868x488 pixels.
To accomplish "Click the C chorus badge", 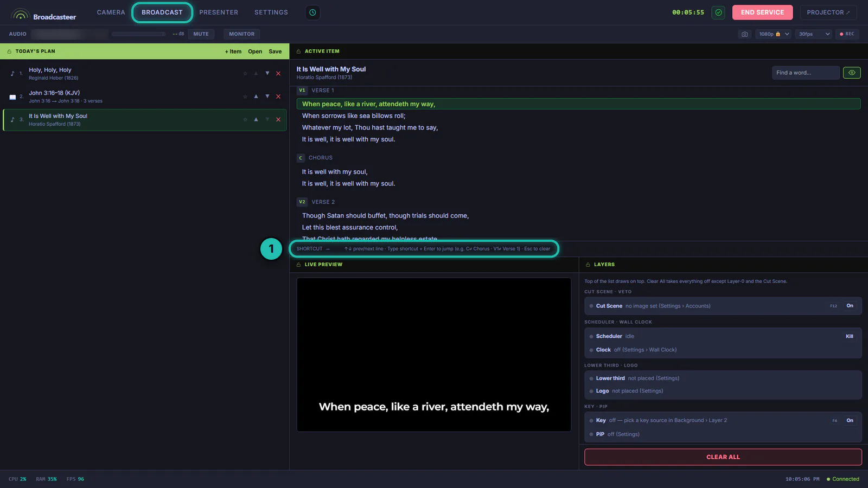I will click(301, 158).
